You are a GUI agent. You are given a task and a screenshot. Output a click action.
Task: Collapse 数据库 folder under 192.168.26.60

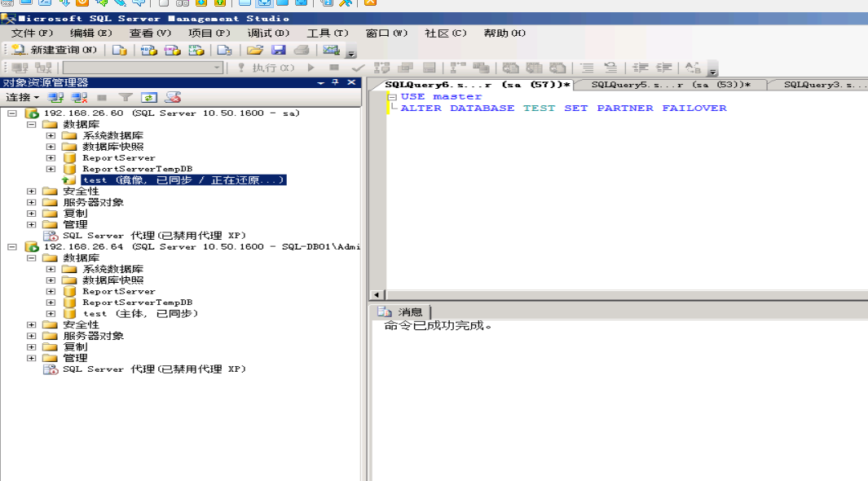32,125
